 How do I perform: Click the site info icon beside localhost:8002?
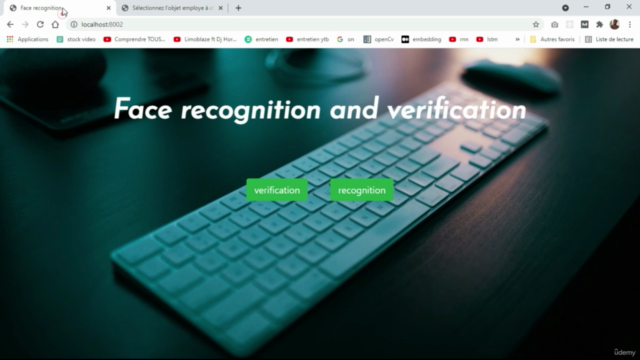click(x=74, y=24)
